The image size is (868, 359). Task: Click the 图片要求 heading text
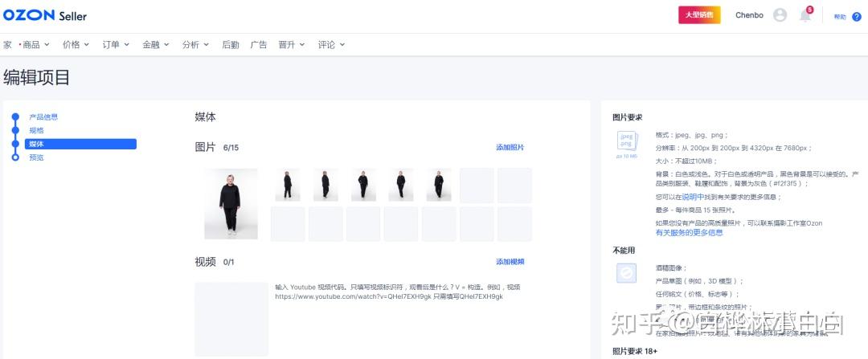click(x=628, y=117)
